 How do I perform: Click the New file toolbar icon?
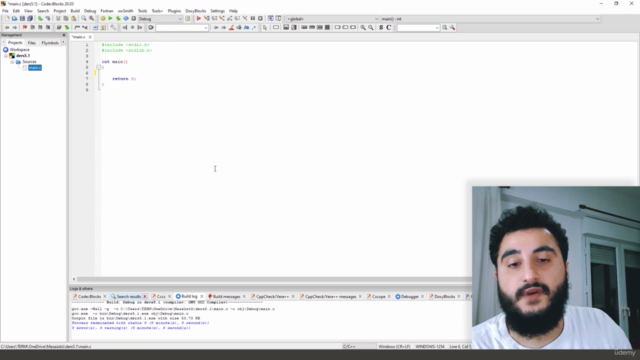(x=7, y=19)
